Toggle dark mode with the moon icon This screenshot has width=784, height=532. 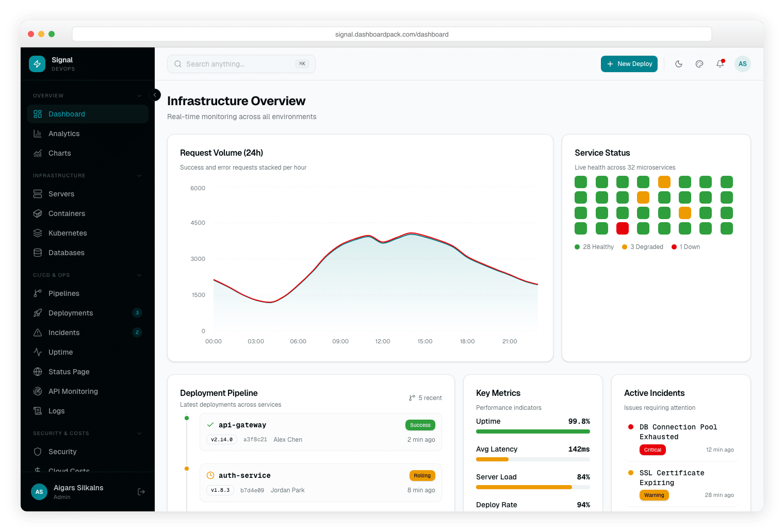point(679,64)
